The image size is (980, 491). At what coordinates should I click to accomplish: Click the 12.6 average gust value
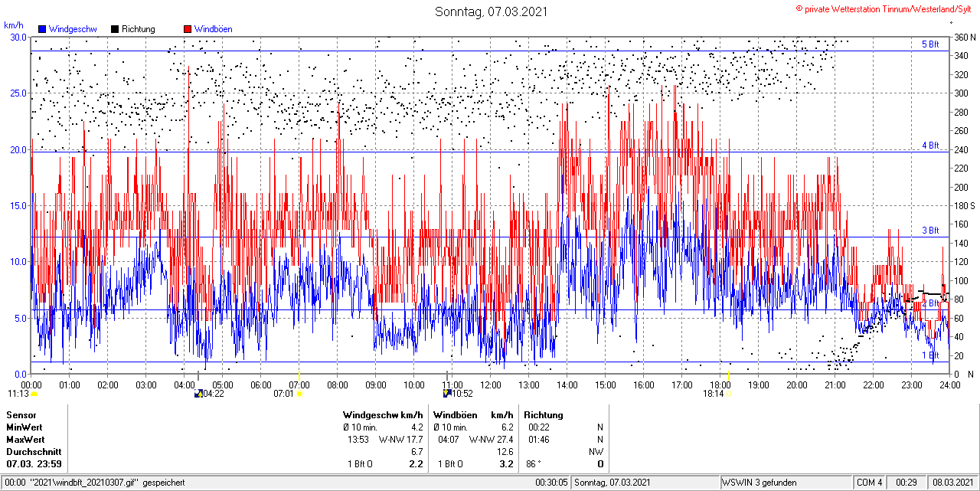click(505, 452)
